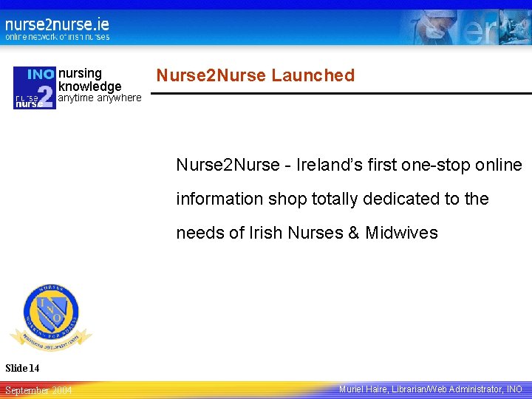Click the 'online network of irish nurses' tagline
The image size is (532, 399).
58,37
